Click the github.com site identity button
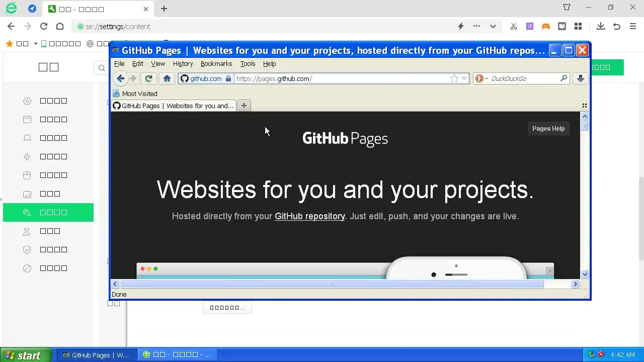 coord(206,78)
